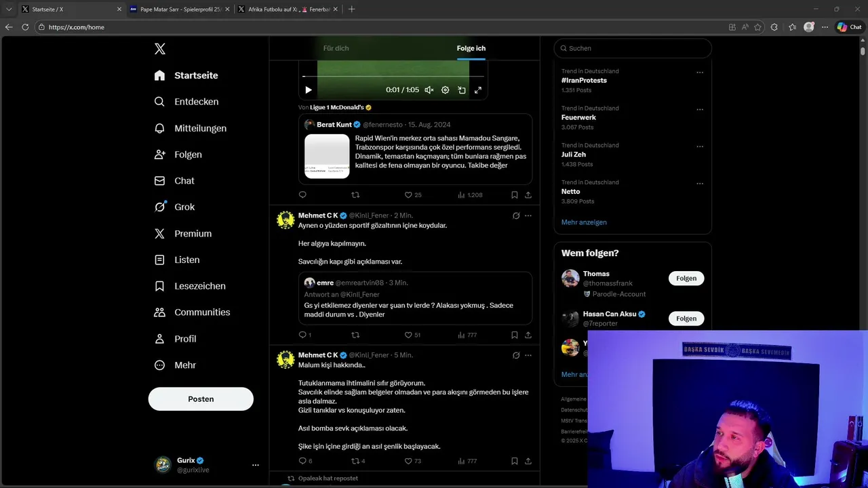868x488 pixels.
Task: Share the post with 51 likes
Action: (528, 335)
